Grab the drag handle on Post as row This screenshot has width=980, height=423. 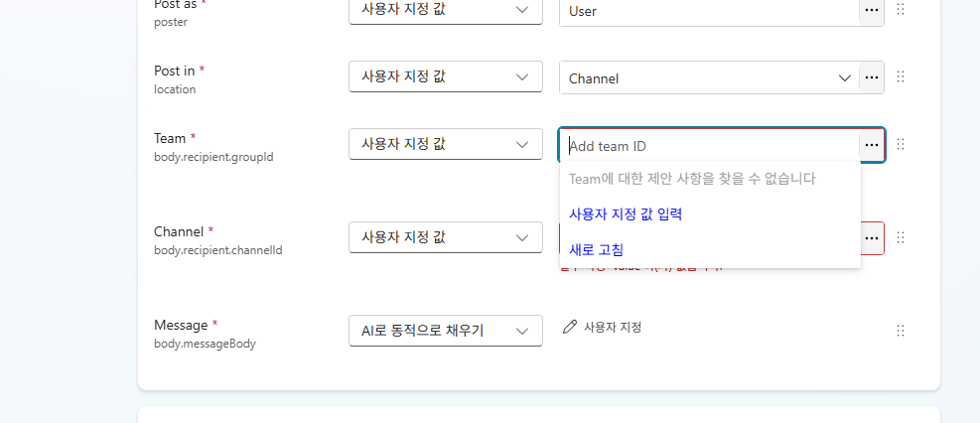901,9
